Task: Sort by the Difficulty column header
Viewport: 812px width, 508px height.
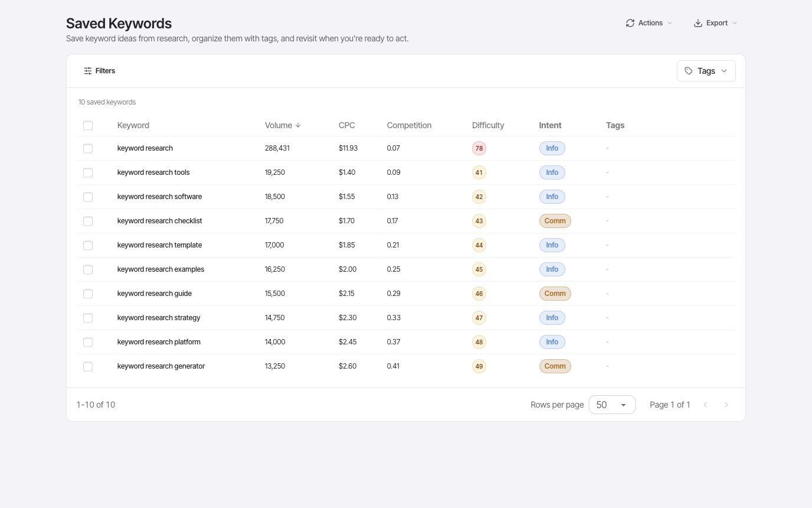Action: coord(488,125)
